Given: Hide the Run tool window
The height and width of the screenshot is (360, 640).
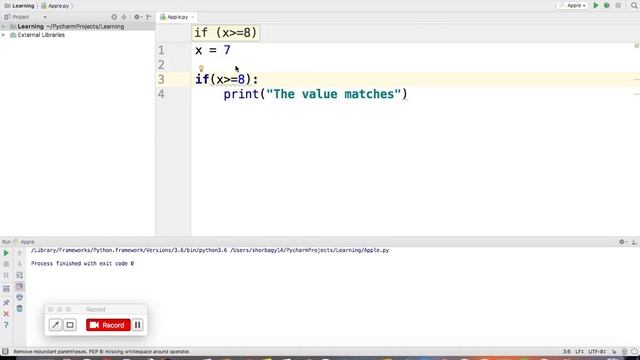Looking at the screenshot, I should pos(634,242).
